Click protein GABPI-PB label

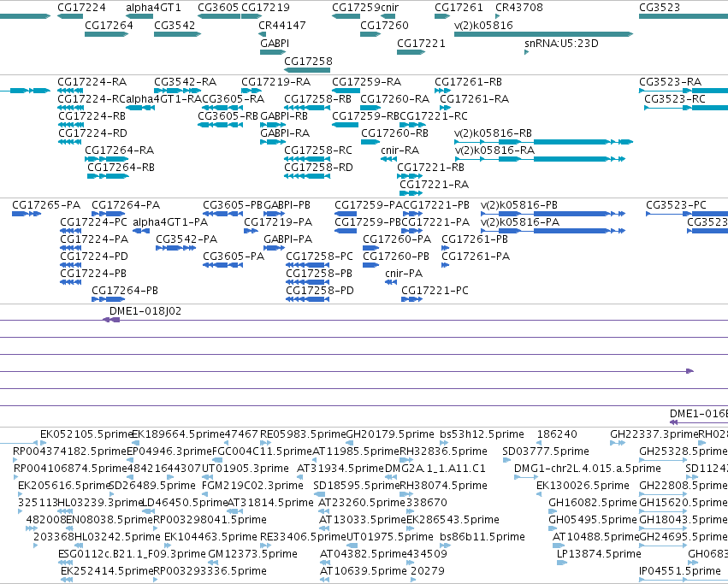(x=287, y=204)
